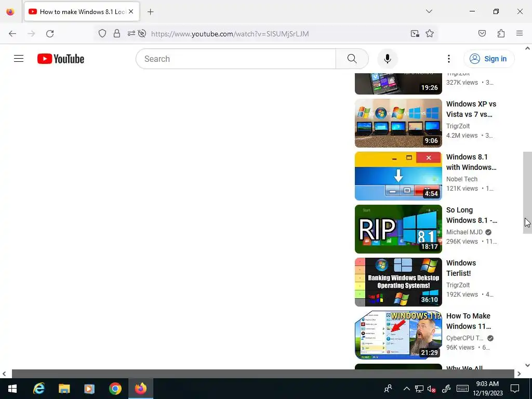Reload the current page

pos(50,34)
